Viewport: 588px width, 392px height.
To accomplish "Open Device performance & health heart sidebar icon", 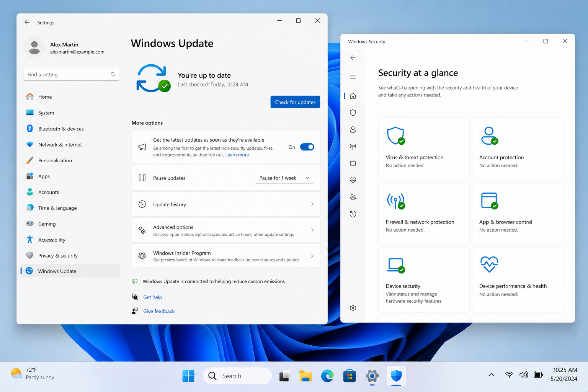I will [353, 180].
